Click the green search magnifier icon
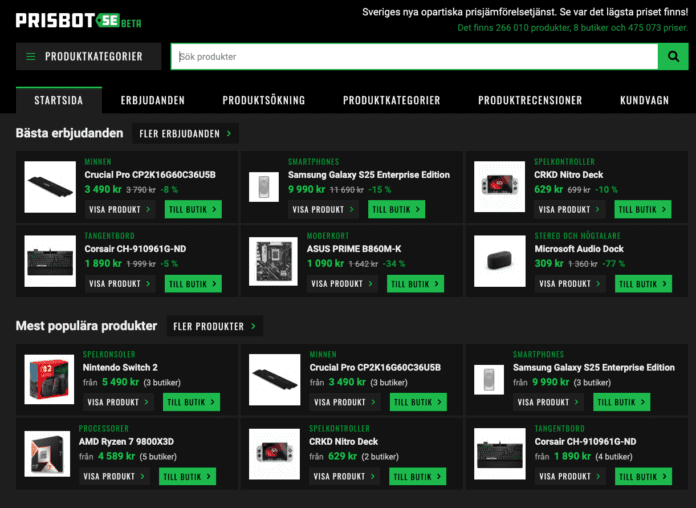Viewport: 696px width, 508px height. click(x=673, y=56)
